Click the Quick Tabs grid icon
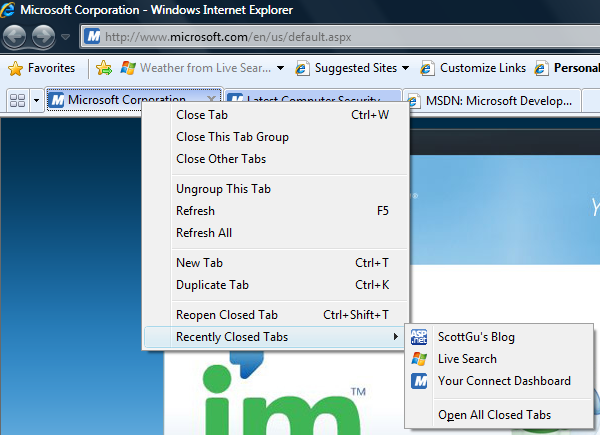 coord(17,101)
